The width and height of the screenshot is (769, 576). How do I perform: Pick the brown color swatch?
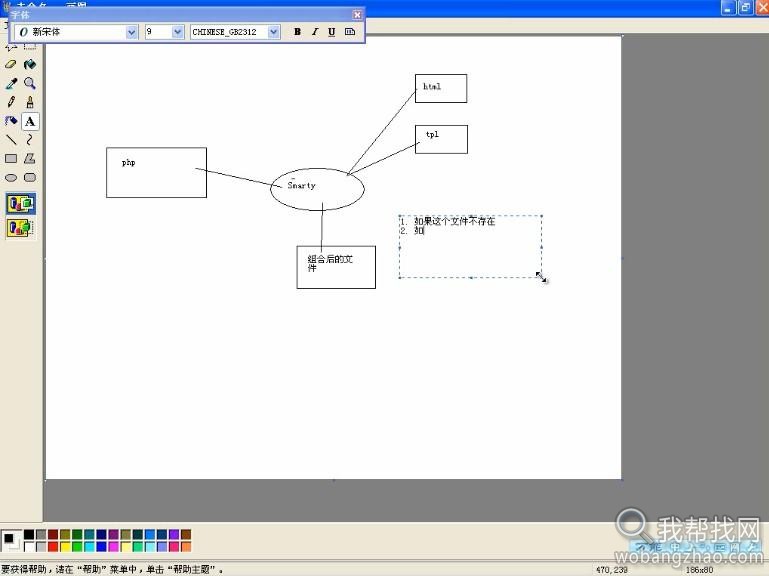186,534
